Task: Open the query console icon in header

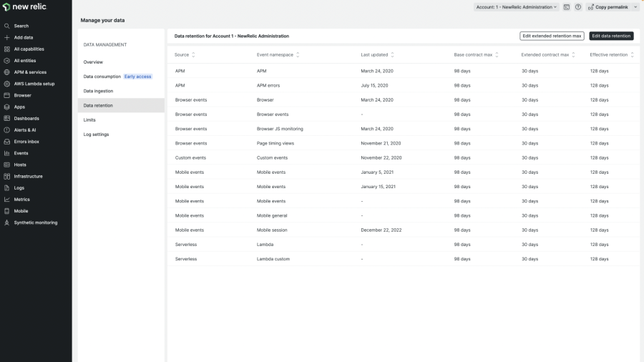Action: click(x=567, y=7)
